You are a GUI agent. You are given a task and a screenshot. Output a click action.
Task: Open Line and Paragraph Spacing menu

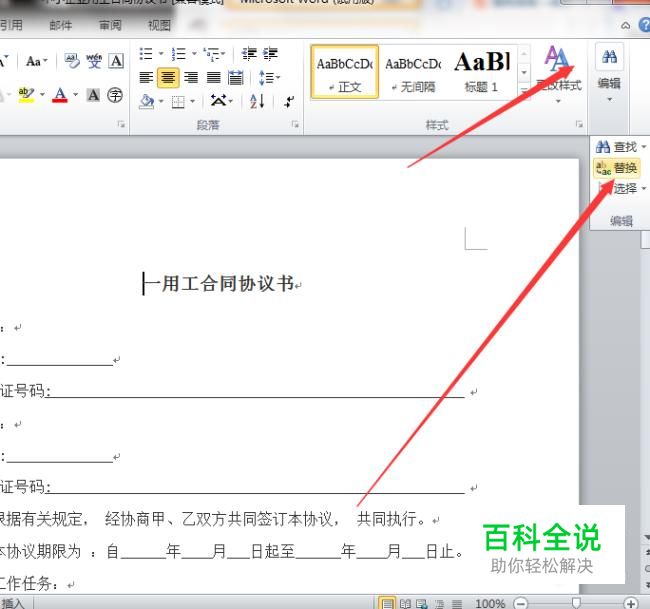point(269,78)
